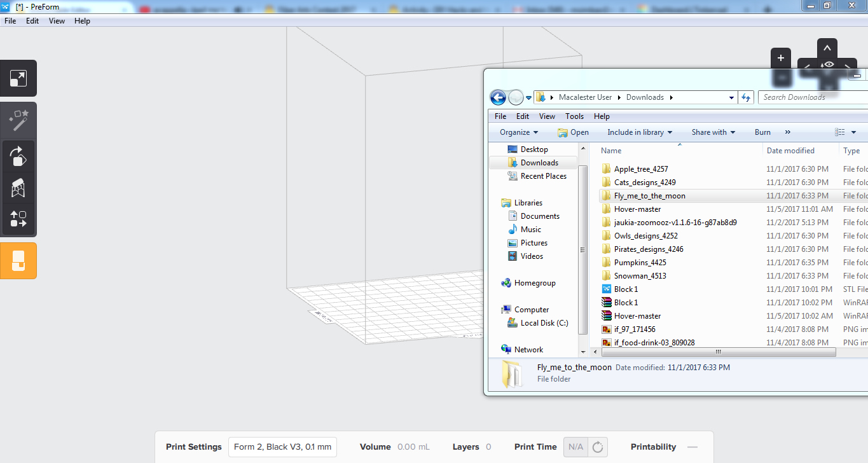
Task: Open the more view options arrow
Action: [853, 132]
